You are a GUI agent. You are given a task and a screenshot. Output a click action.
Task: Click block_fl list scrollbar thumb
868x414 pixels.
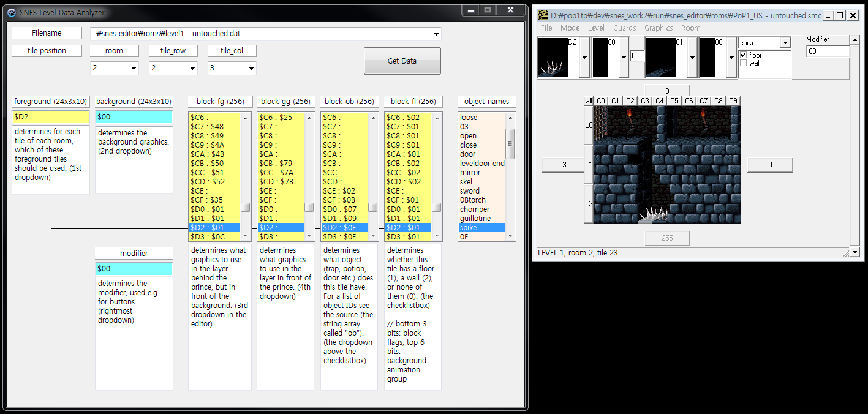(x=436, y=207)
